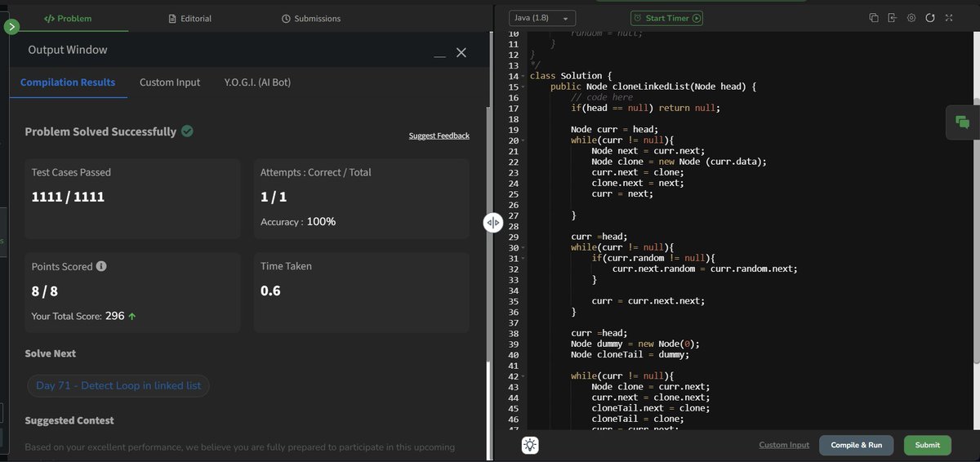Toggle fullscreen editor mode
The height and width of the screenshot is (462, 980).
click(x=949, y=18)
